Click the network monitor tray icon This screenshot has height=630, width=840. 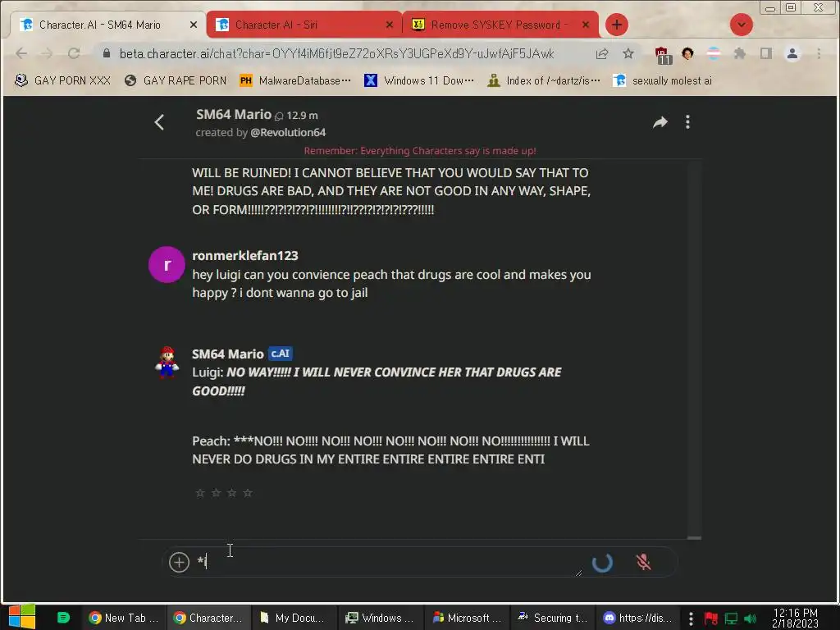pyautogui.click(x=731, y=619)
